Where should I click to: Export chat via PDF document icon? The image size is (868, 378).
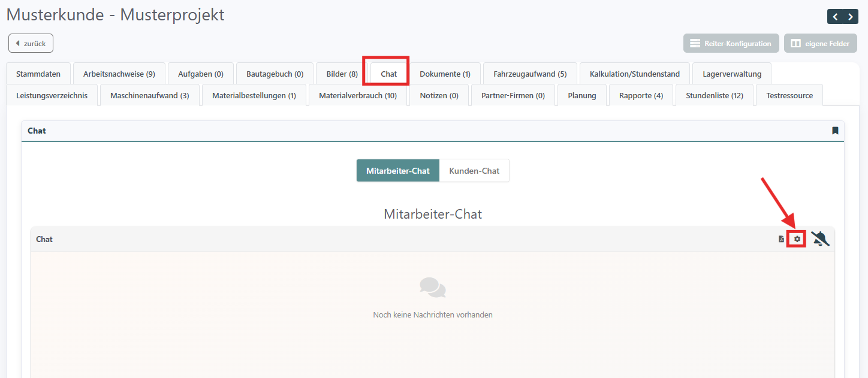click(x=781, y=239)
